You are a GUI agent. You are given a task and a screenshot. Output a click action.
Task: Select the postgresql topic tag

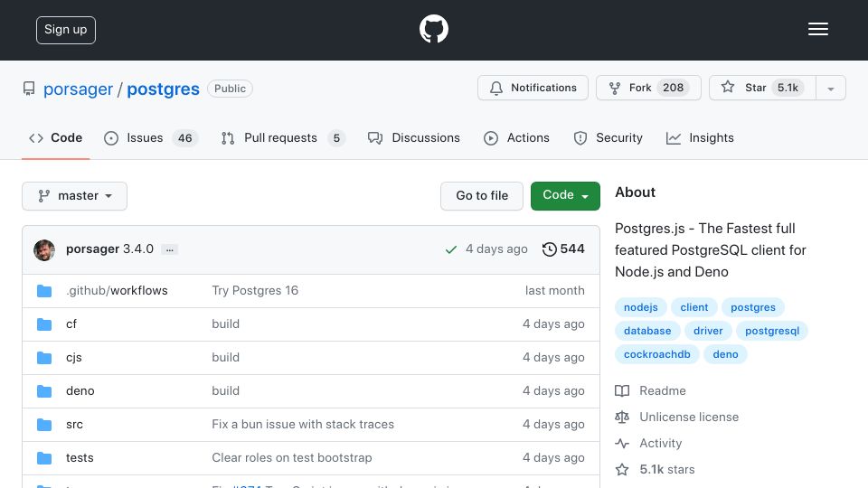point(772,331)
